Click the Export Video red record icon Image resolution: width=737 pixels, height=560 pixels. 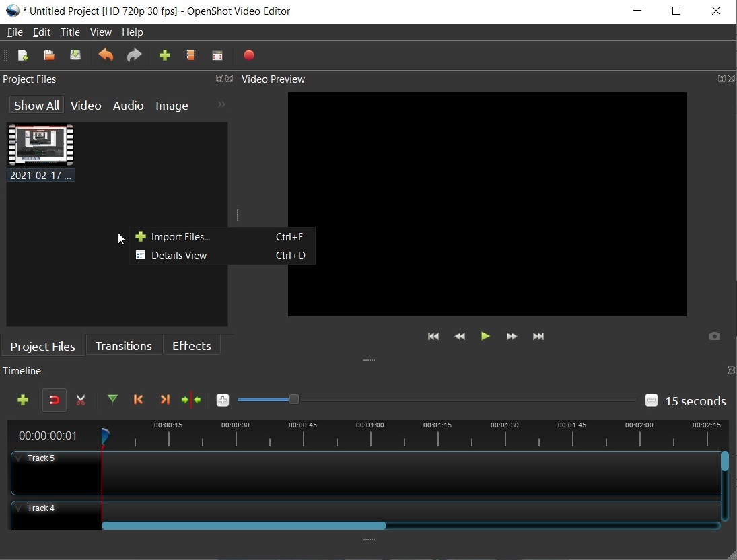coord(249,55)
